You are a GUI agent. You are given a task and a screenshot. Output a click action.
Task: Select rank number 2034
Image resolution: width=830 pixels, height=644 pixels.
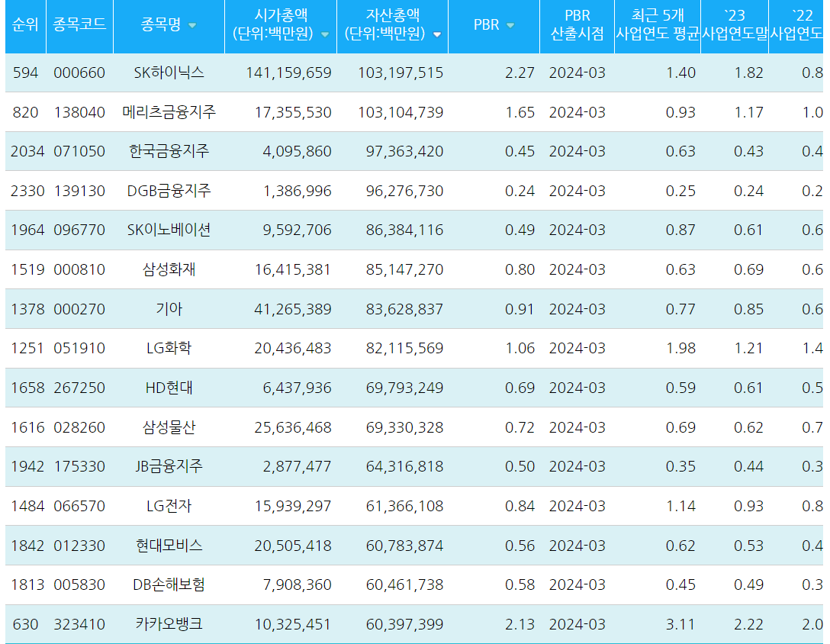point(27,152)
